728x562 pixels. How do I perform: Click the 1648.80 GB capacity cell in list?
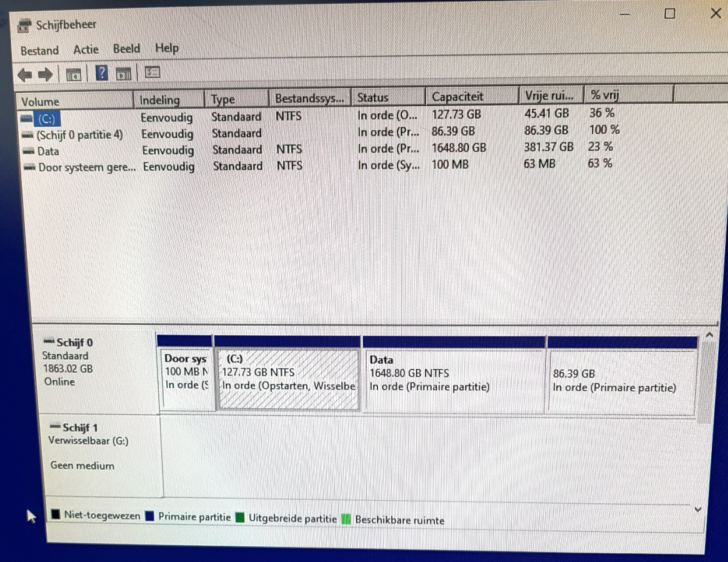pos(459,148)
